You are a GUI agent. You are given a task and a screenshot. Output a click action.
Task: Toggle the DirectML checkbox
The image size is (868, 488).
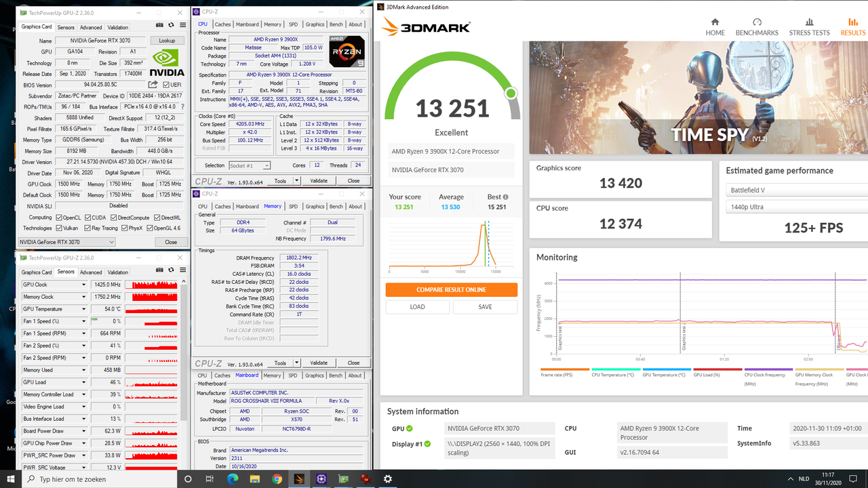[157, 218]
